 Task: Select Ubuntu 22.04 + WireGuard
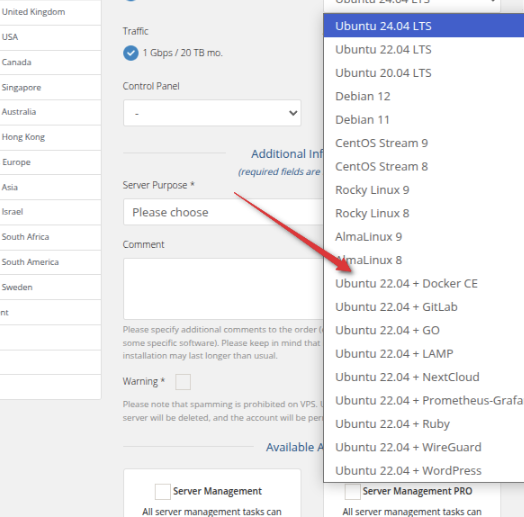point(424,447)
